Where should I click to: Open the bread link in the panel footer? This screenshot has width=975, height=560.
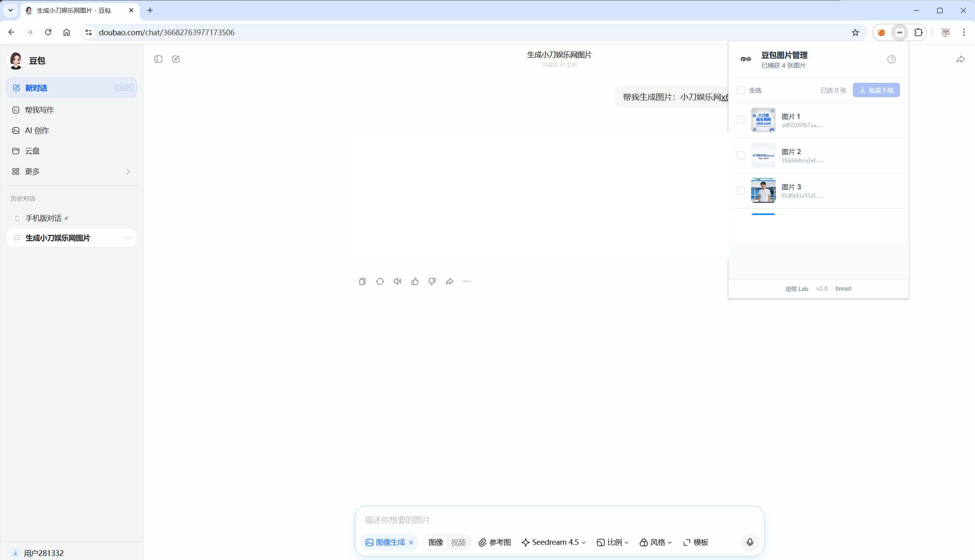pyautogui.click(x=843, y=288)
